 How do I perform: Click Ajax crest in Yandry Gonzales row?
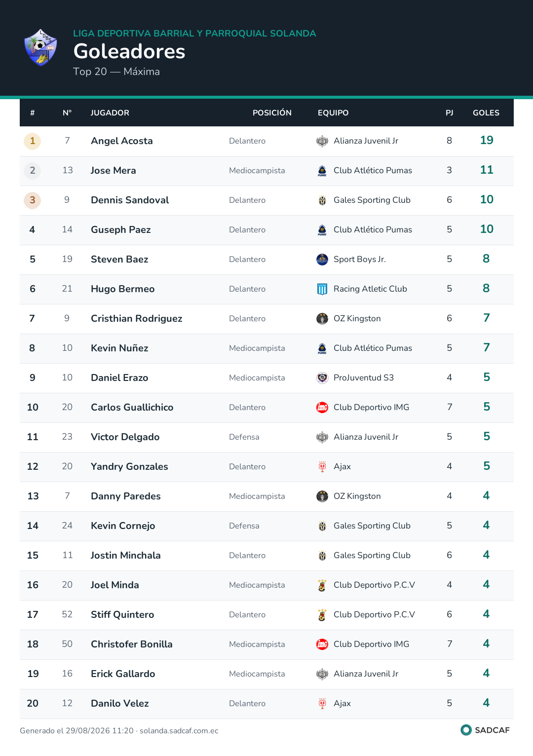coord(322,467)
